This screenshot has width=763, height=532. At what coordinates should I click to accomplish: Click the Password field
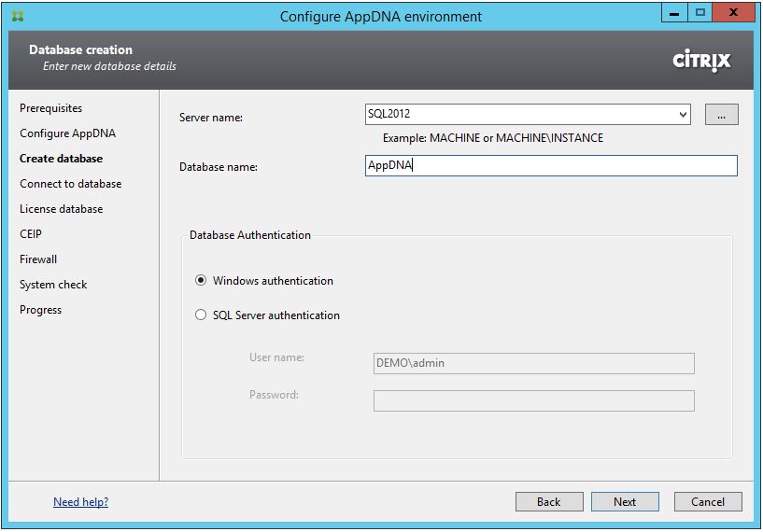[x=533, y=400]
